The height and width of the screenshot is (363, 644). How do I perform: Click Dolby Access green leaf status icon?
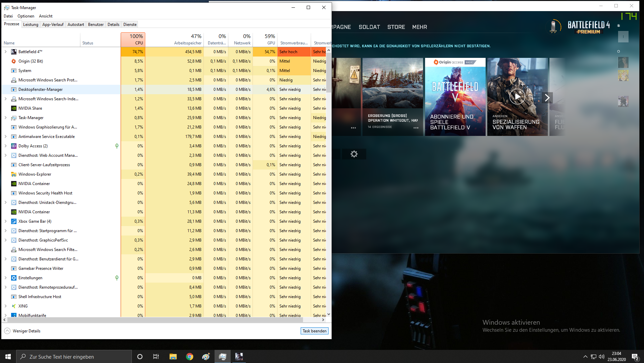point(117,146)
